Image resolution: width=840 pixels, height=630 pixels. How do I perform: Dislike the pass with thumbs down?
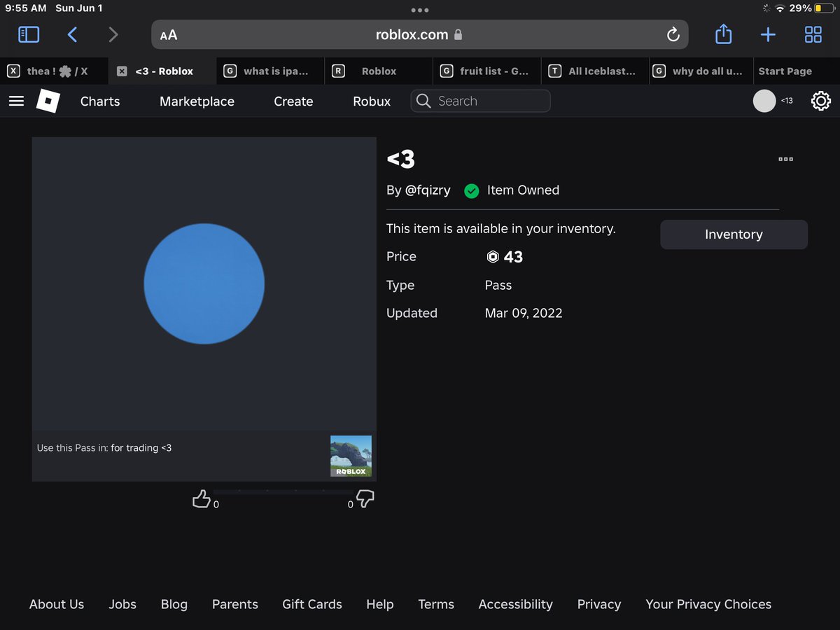[365, 498]
